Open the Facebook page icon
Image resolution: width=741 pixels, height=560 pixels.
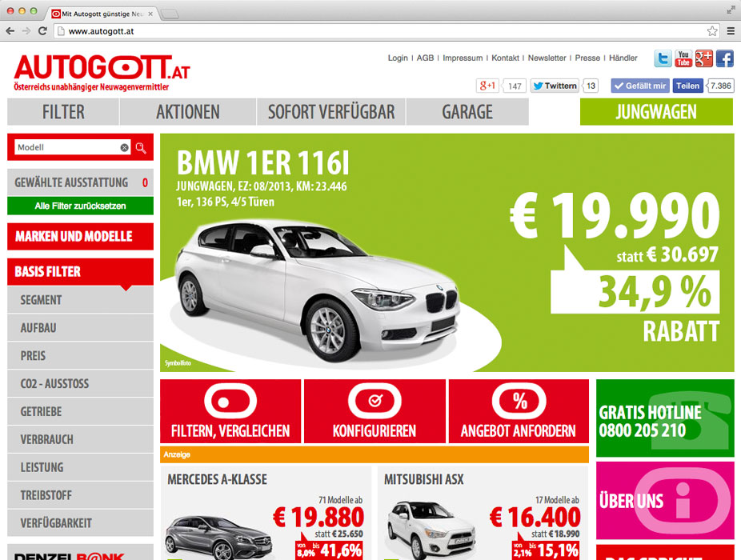724,58
